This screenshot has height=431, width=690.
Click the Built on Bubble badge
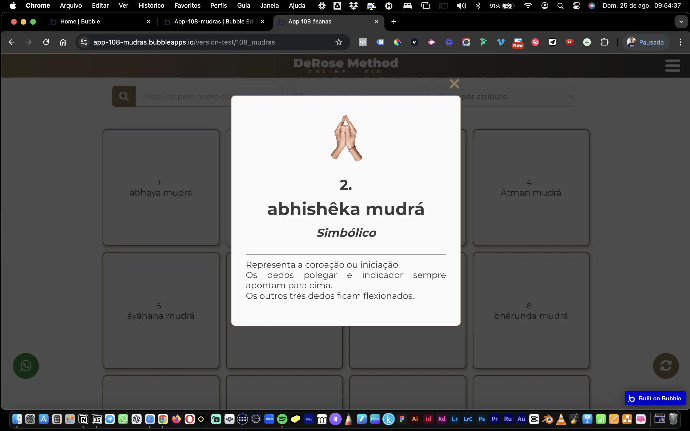tap(655, 398)
